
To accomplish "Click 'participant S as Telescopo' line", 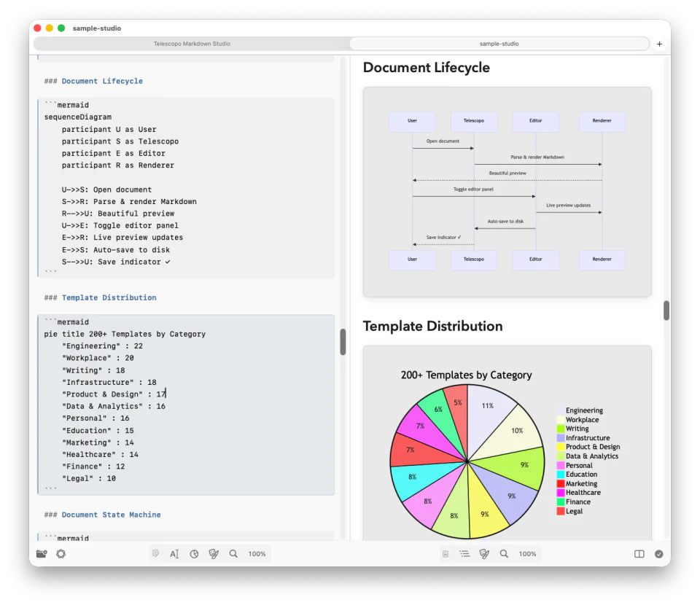I will point(120,141).
